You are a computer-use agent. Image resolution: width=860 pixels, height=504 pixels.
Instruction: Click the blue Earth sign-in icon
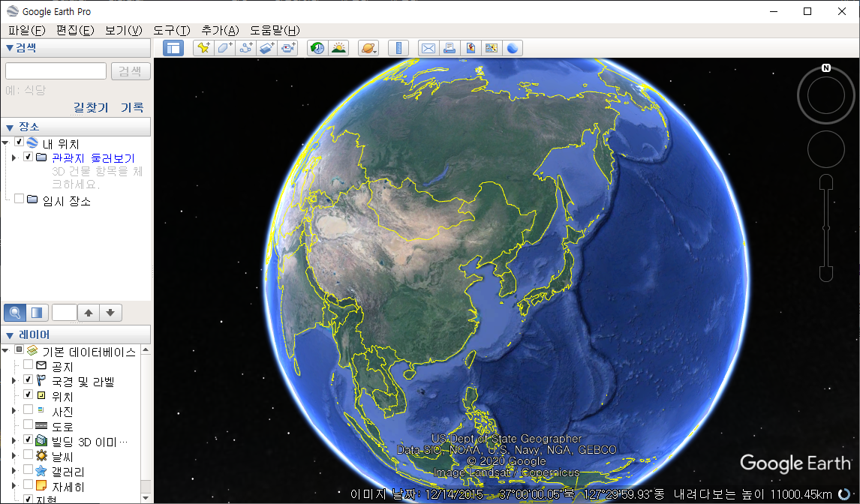(513, 48)
